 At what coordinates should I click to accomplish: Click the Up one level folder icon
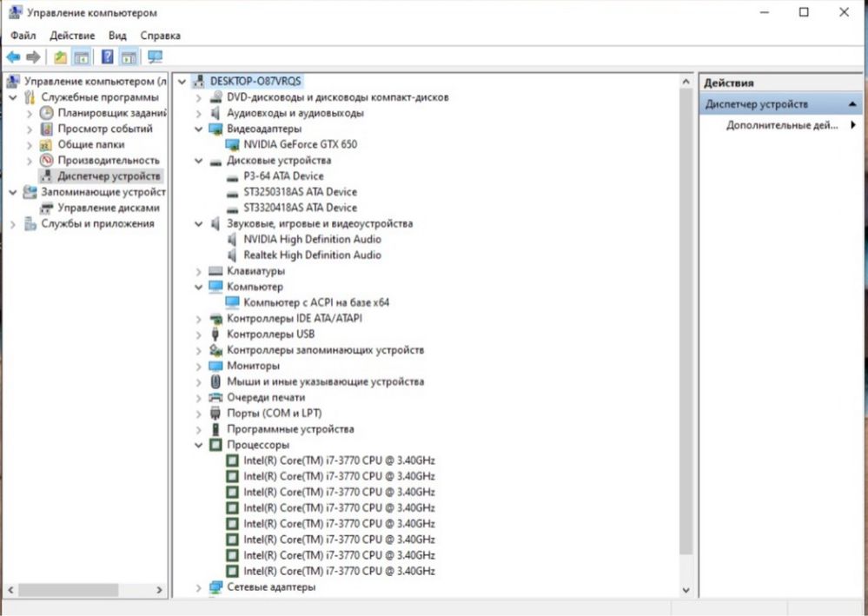coord(60,57)
